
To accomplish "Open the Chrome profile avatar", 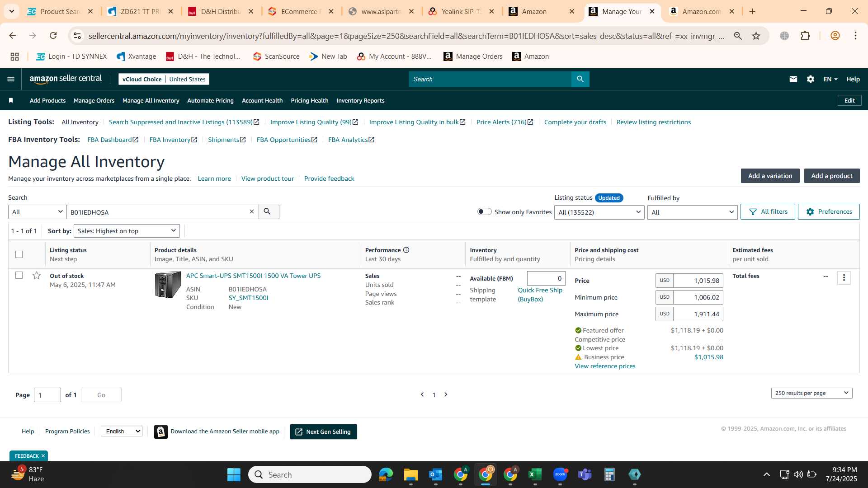I will (835, 36).
